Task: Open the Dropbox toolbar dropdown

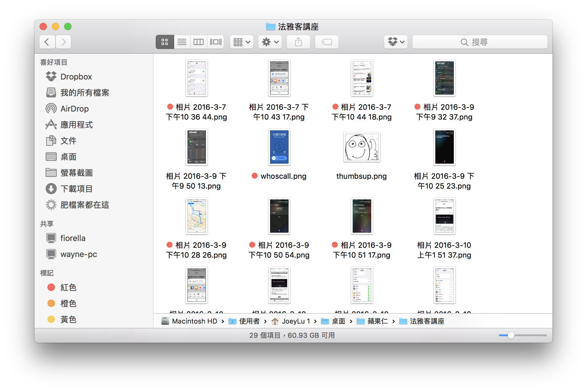Action: [396, 42]
